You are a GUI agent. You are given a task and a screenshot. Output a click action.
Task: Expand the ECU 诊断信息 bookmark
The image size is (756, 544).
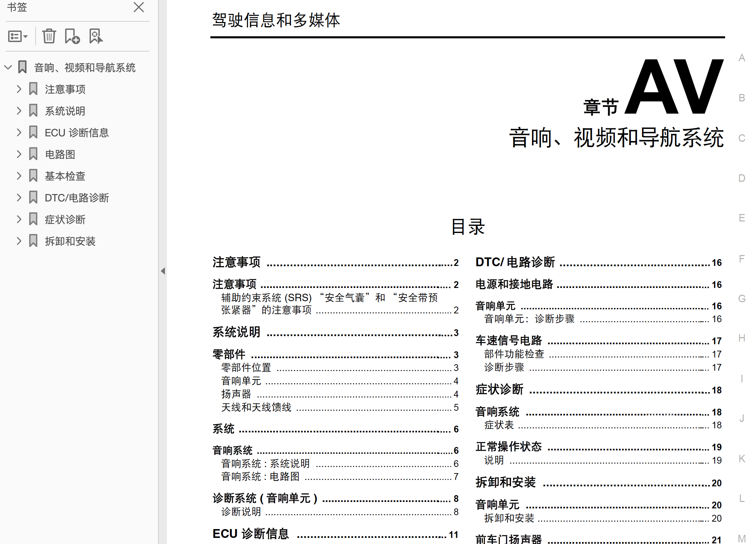click(19, 132)
